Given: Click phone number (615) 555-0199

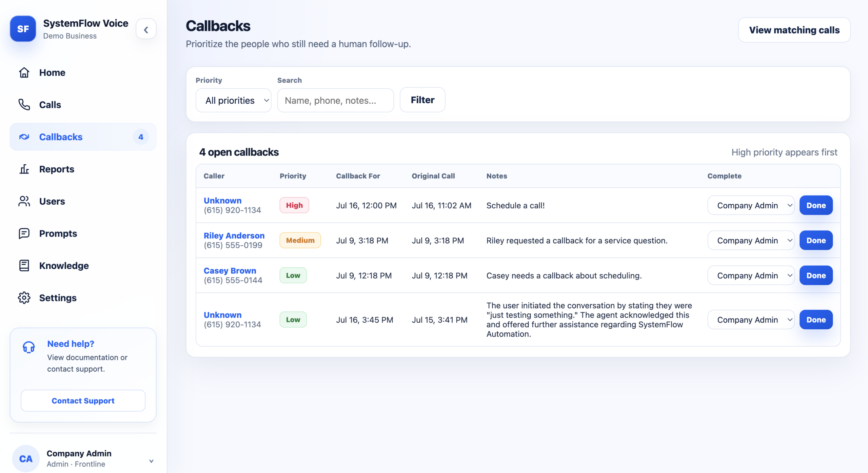Looking at the screenshot, I should pos(233,245).
